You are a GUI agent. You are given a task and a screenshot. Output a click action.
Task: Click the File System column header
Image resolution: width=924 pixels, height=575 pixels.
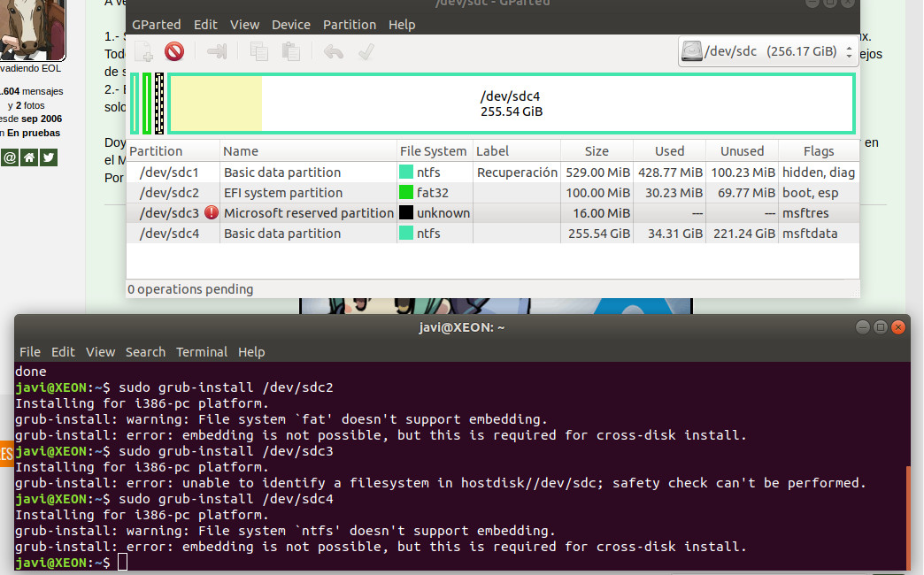click(x=435, y=151)
